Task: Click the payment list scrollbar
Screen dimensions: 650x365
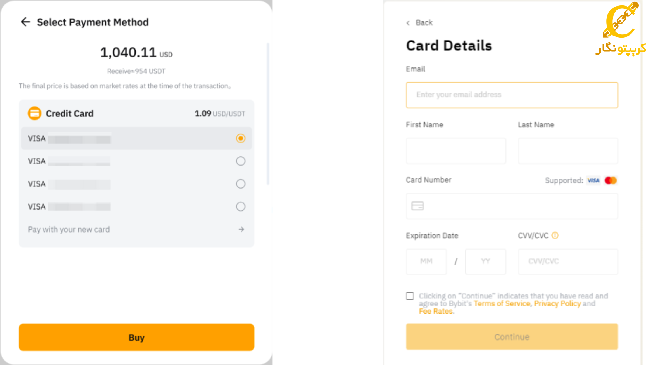Action: (x=268, y=114)
